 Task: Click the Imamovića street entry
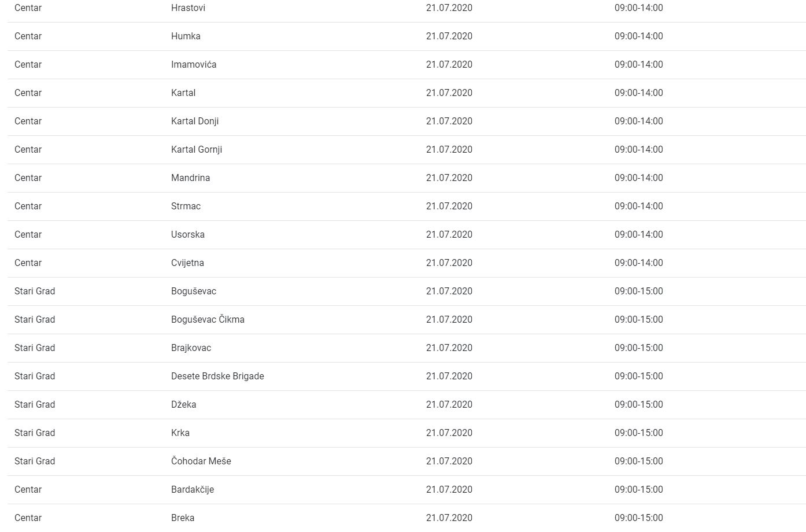[194, 65]
